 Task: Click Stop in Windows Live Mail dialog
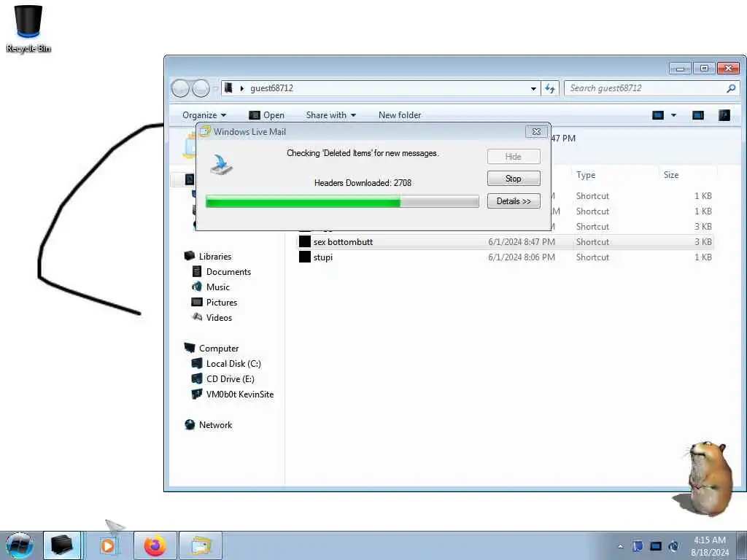pos(514,179)
